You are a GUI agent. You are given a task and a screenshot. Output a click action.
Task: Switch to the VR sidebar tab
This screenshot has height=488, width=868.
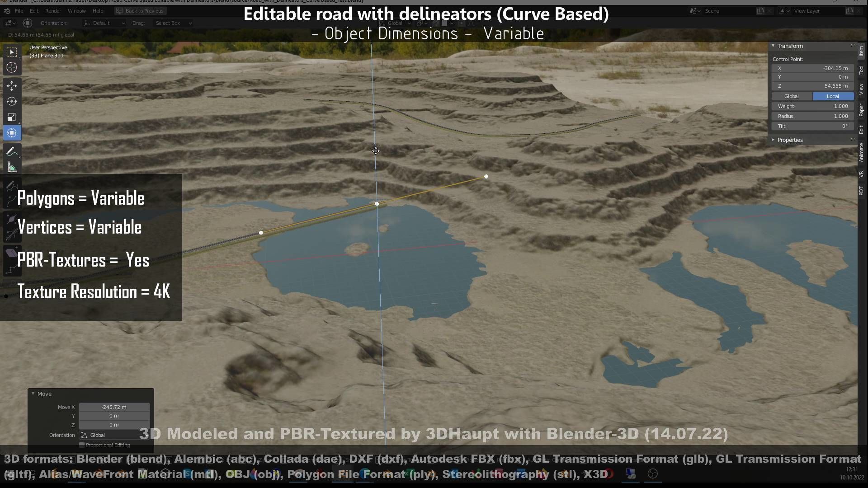pos(861,174)
